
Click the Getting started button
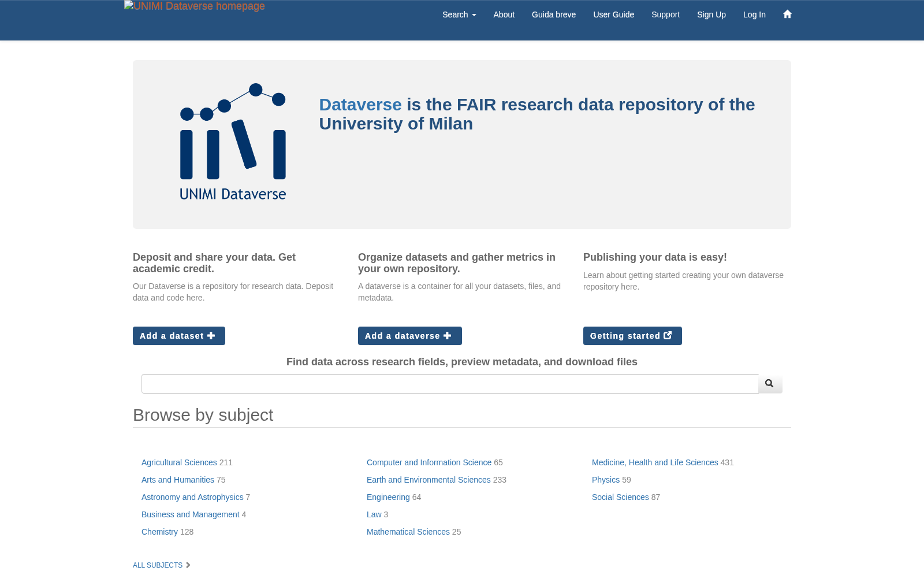point(632,336)
